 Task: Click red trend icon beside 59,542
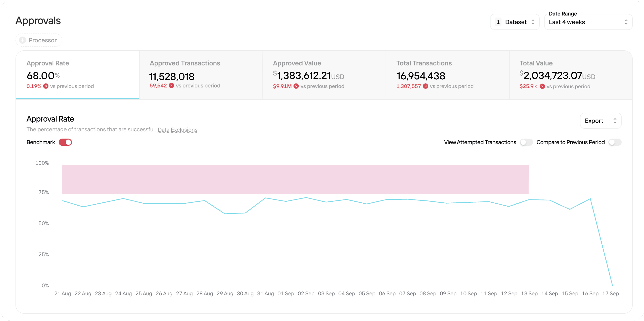pos(171,85)
